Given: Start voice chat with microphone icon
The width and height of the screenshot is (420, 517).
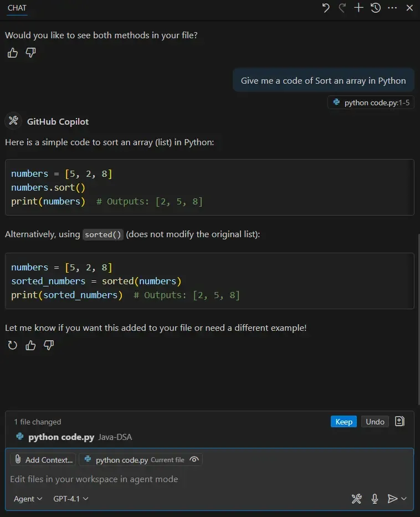Looking at the screenshot, I should click(375, 499).
